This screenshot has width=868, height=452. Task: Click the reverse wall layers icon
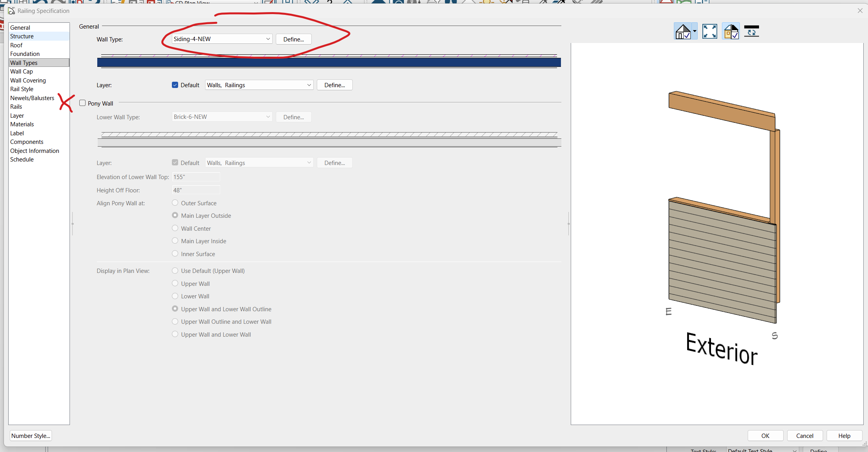pos(751,31)
